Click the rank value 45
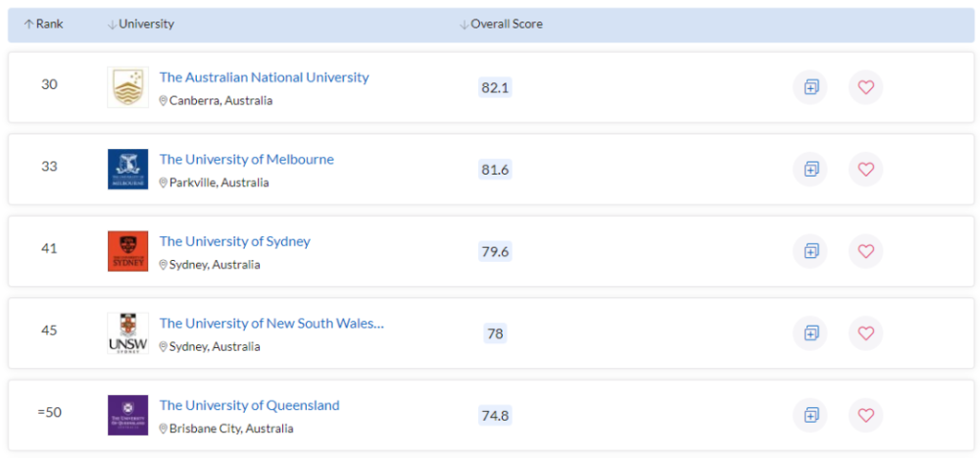Image resolution: width=980 pixels, height=458 pixels. click(49, 331)
